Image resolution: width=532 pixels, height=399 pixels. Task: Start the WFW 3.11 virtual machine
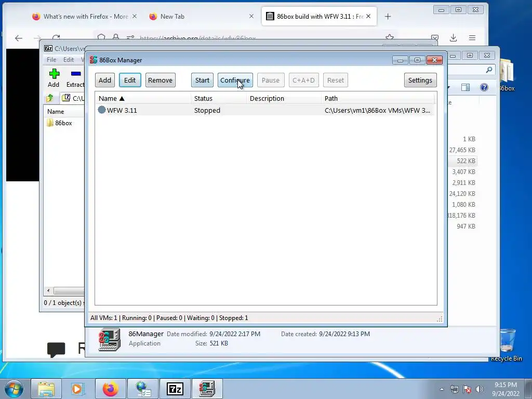tap(202, 80)
